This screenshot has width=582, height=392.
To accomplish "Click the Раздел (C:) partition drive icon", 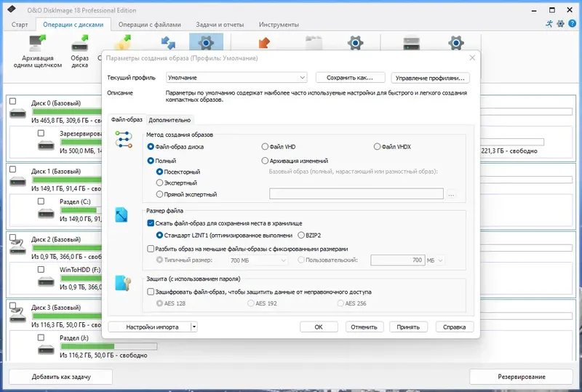I will tap(46, 213).
